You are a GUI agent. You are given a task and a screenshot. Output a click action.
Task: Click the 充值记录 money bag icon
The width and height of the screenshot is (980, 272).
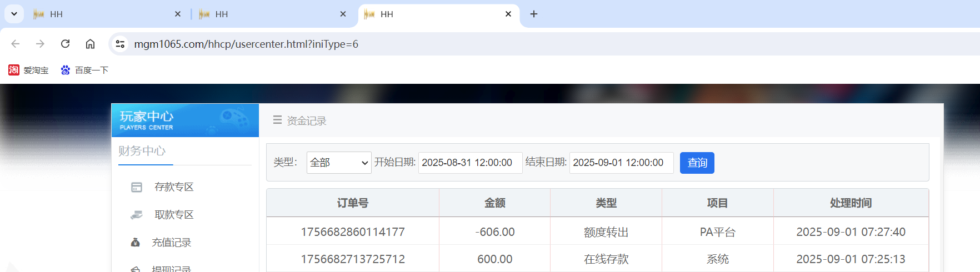pos(135,243)
